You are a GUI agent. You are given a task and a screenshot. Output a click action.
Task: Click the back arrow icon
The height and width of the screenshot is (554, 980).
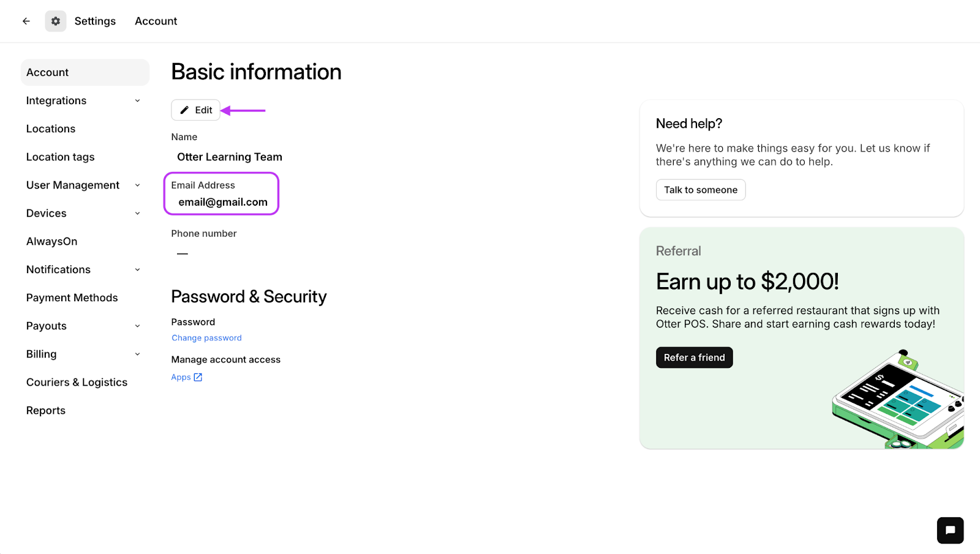26,21
